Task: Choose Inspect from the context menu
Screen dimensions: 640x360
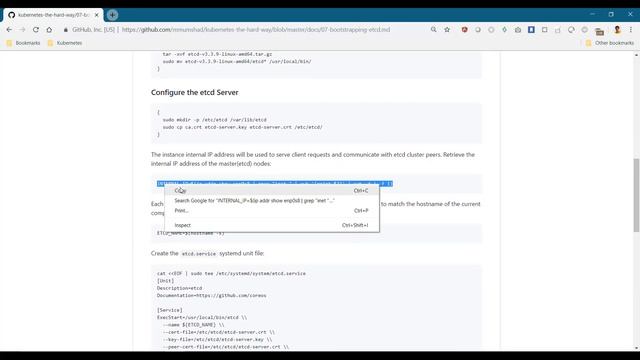Action: [x=272, y=225]
